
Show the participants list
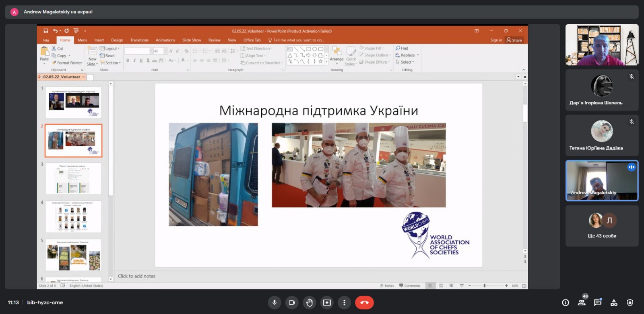click(582, 303)
